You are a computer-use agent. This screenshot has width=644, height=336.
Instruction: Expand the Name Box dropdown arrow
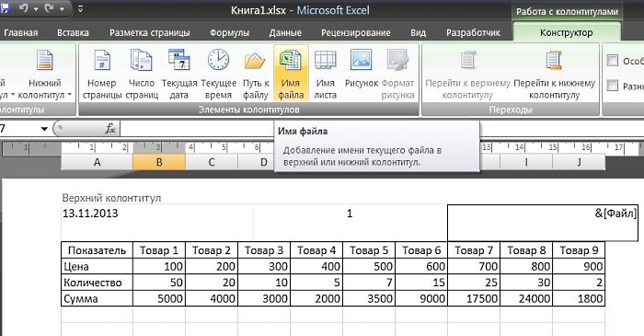44,129
